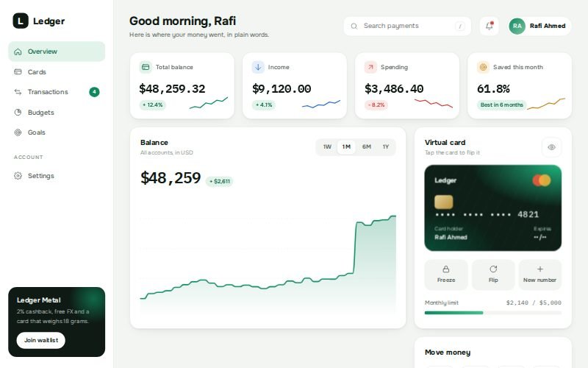Switch balance chart to 1Y range
The height and width of the screenshot is (368, 588).
coord(385,146)
